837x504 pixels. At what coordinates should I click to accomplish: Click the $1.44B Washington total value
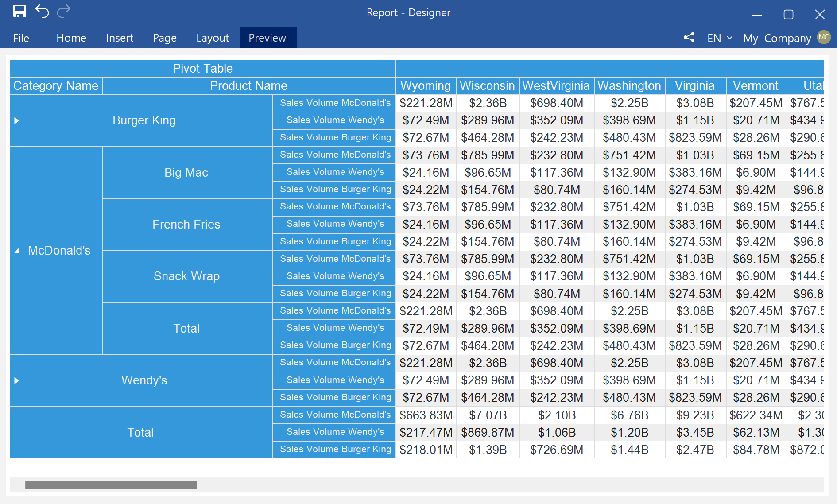click(x=630, y=450)
